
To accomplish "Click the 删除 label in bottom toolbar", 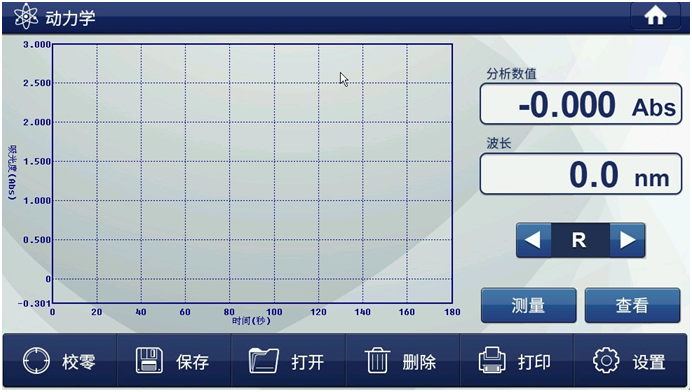I will coord(419,362).
